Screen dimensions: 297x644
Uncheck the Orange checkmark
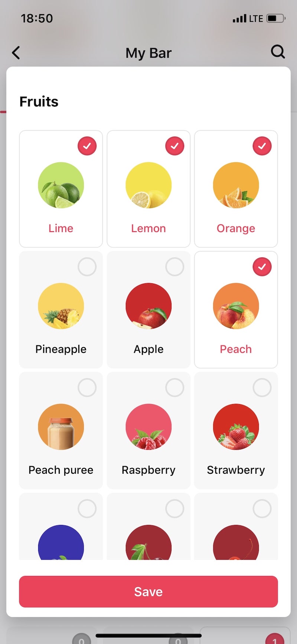[262, 146]
